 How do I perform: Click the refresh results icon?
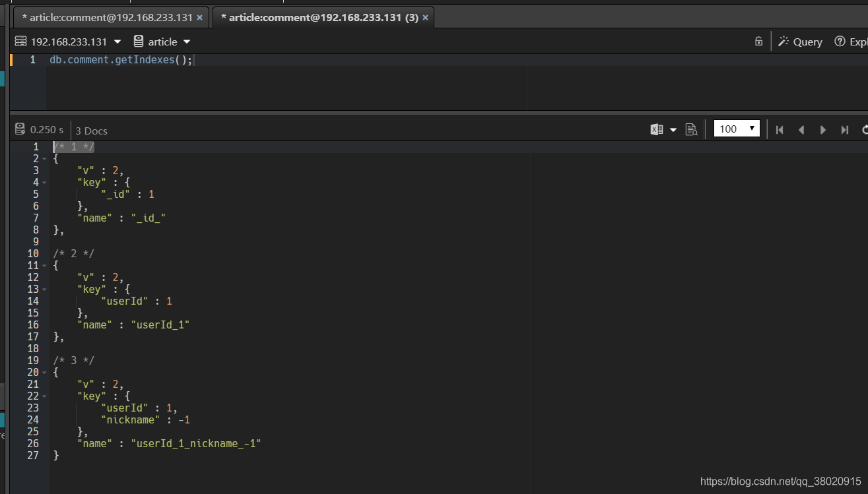[x=865, y=130]
